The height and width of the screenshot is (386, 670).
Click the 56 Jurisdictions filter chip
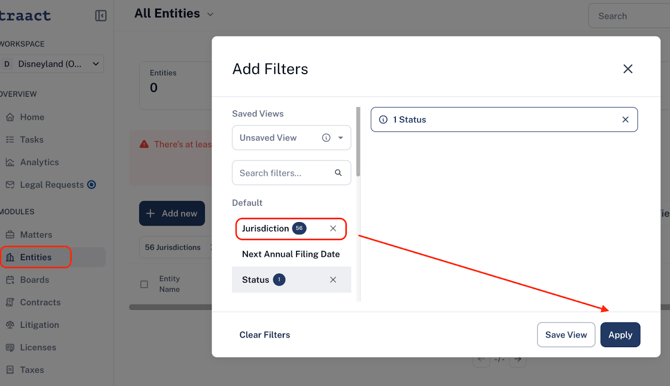pos(175,248)
